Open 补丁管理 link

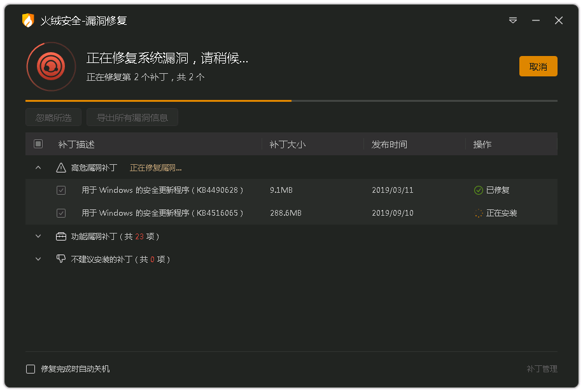tap(542, 368)
